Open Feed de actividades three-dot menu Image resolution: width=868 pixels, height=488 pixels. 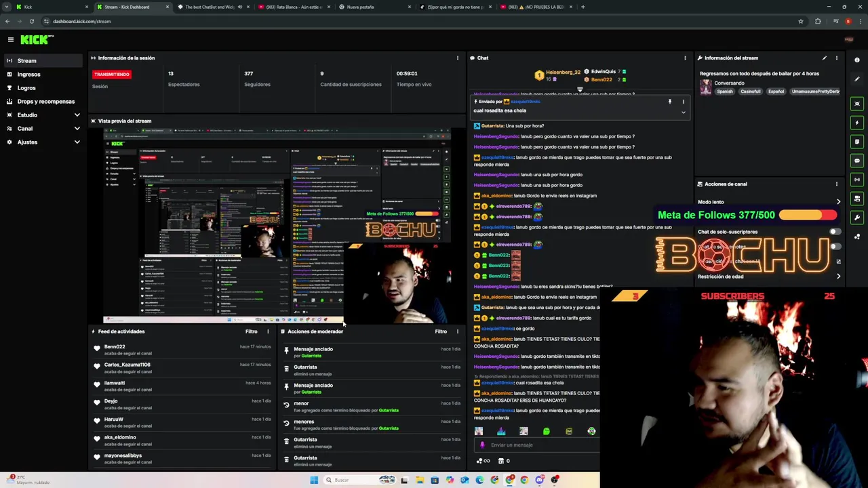tap(268, 331)
